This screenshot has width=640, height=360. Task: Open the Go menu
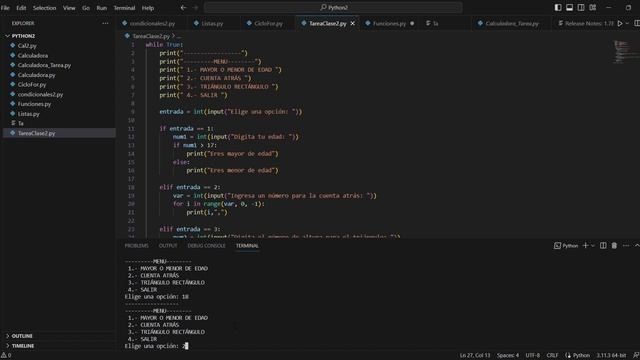point(86,8)
